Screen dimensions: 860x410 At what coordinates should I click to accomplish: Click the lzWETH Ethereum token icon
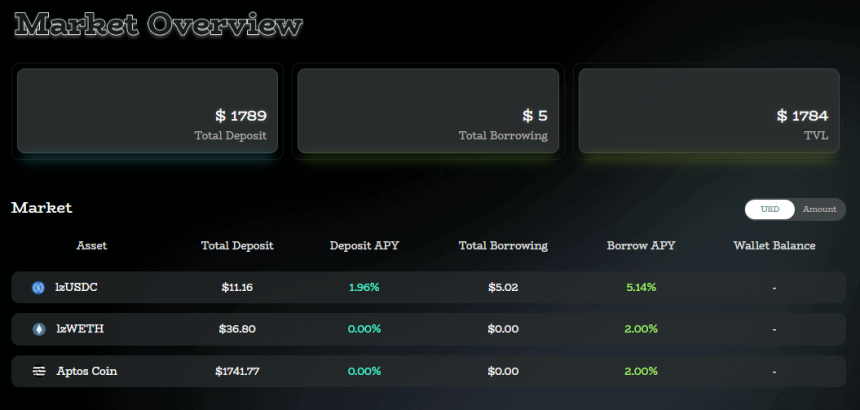39,329
